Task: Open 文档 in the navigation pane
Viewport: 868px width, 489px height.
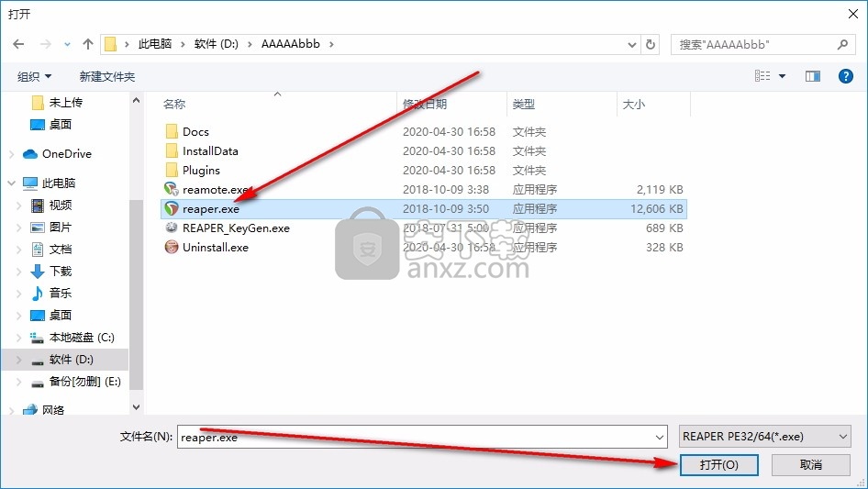Action: pos(61,250)
